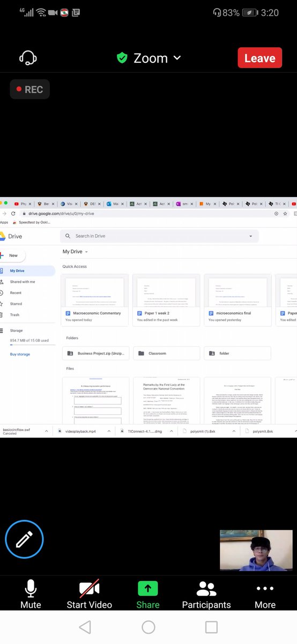This screenshot has width=297, height=644.
Task: Tap the green Share button
Action: pos(148,595)
